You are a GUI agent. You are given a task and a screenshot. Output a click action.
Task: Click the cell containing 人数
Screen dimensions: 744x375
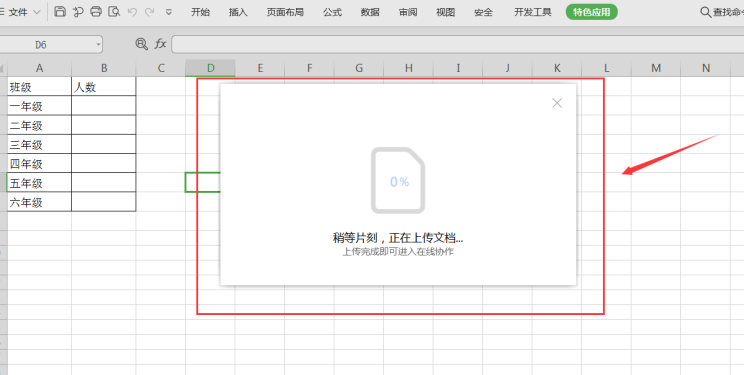pyautogui.click(x=104, y=87)
